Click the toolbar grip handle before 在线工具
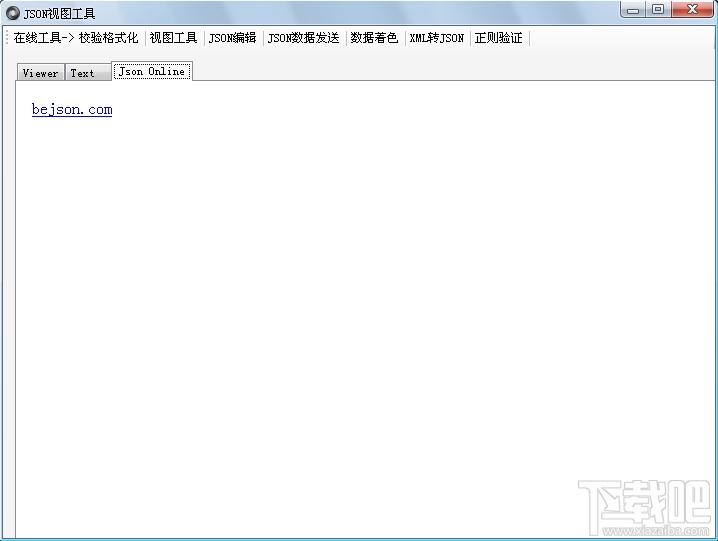 click(8, 38)
